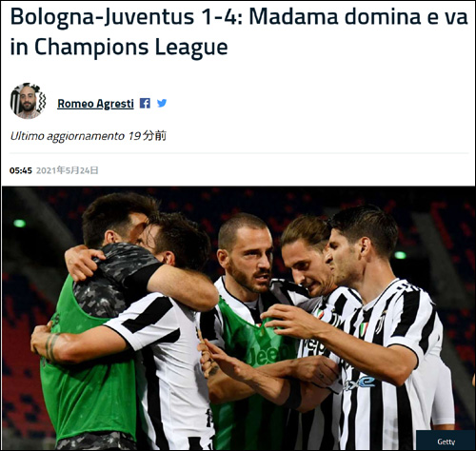Click the main match celebration photo

239,318
